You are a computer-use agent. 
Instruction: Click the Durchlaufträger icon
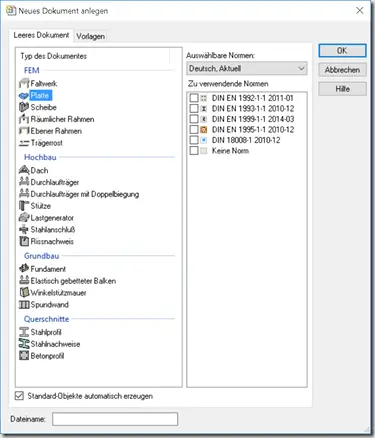click(24, 182)
